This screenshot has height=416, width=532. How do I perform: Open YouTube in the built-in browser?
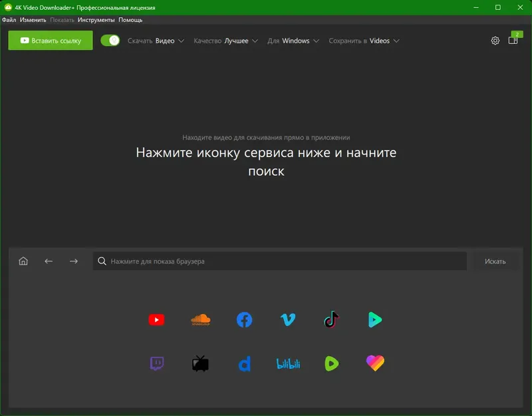[157, 319]
